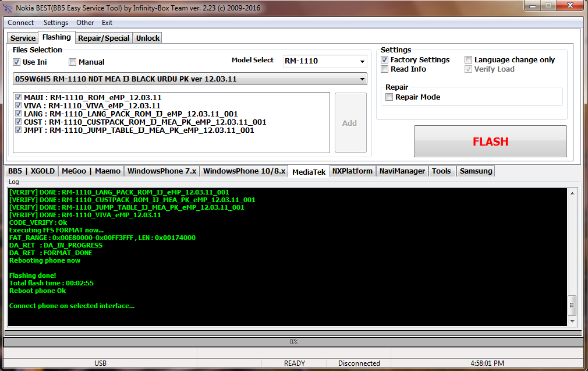Enable the Read Info checkbox
Screen dimensions: 588x371
coord(384,69)
